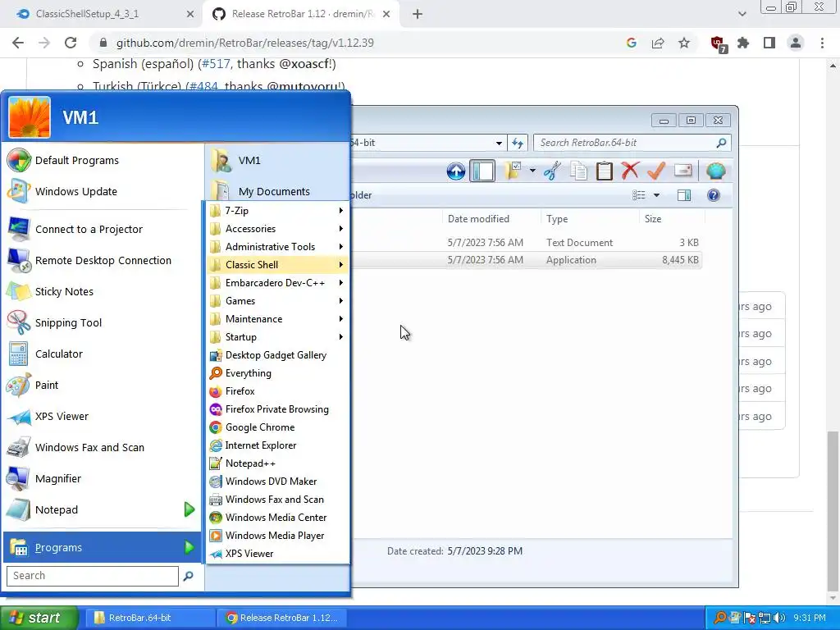The width and height of the screenshot is (840, 630).
Task: Click the change view list icon
Action: click(x=638, y=195)
